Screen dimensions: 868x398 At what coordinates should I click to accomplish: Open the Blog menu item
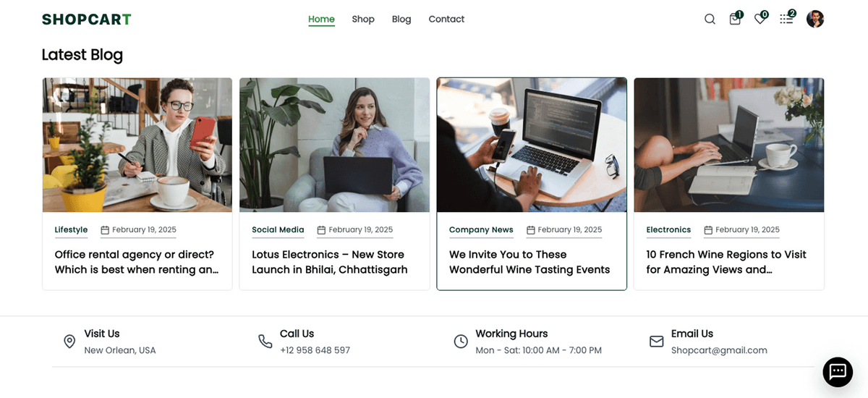coord(401,19)
